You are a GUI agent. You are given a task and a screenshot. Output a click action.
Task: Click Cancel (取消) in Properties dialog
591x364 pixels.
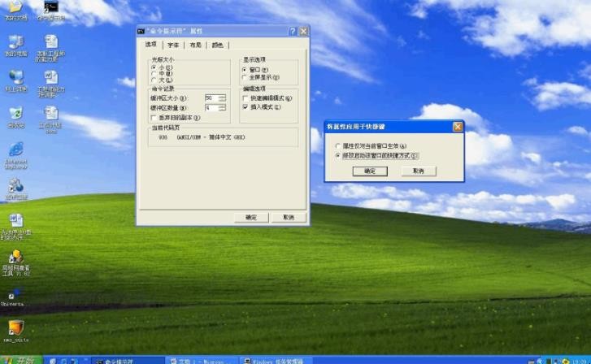pyautogui.click(x=289, y=218)
